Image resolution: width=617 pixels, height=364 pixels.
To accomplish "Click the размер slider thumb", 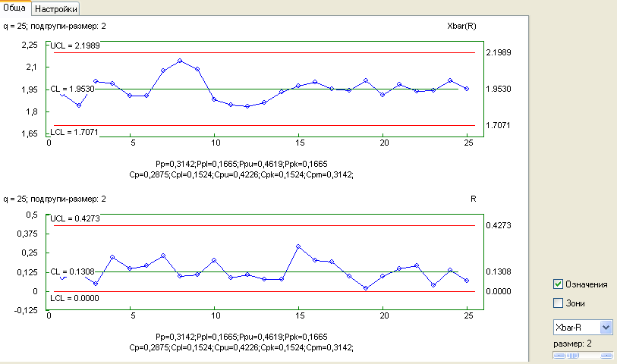I will tap(571, 356).
